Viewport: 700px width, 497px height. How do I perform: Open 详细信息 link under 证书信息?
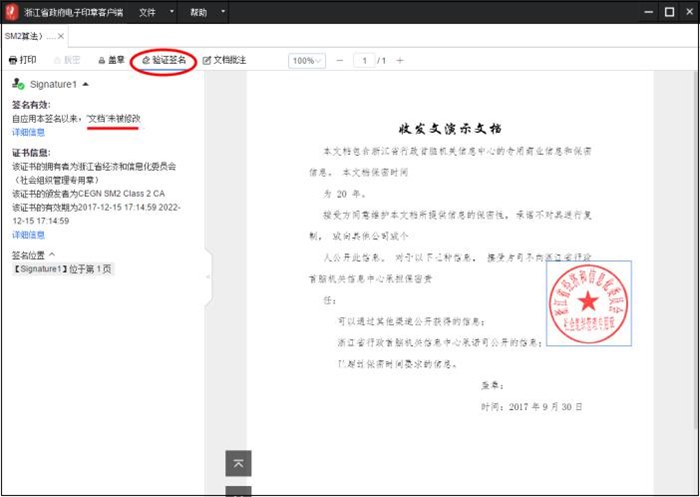(x=28, y=235)
